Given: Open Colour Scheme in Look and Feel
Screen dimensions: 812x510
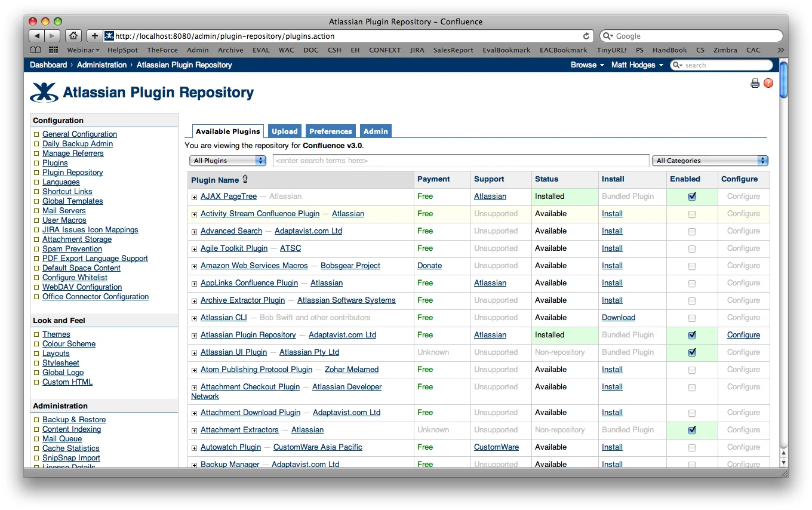Looking at the screenshot, I should [x=69, y=344].
